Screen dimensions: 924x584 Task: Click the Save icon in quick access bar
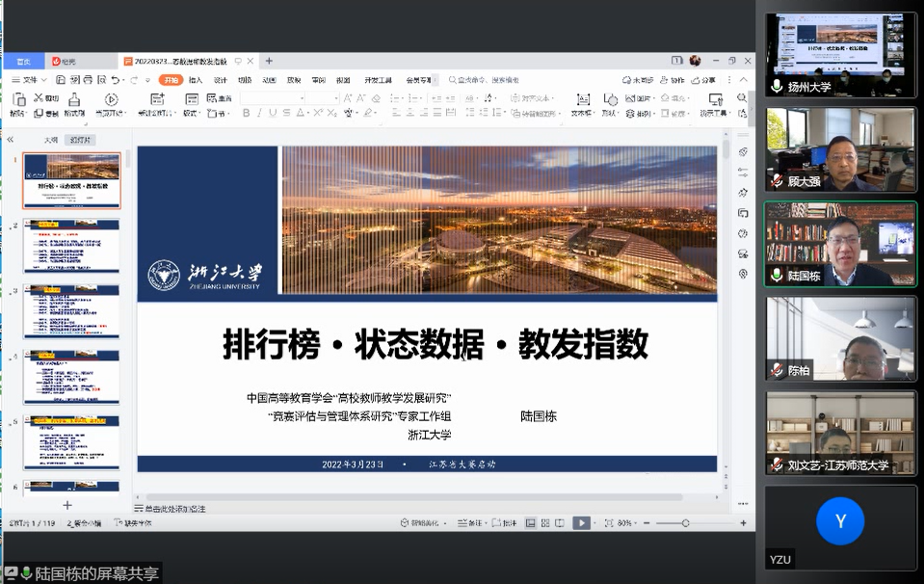coord(61,80)
